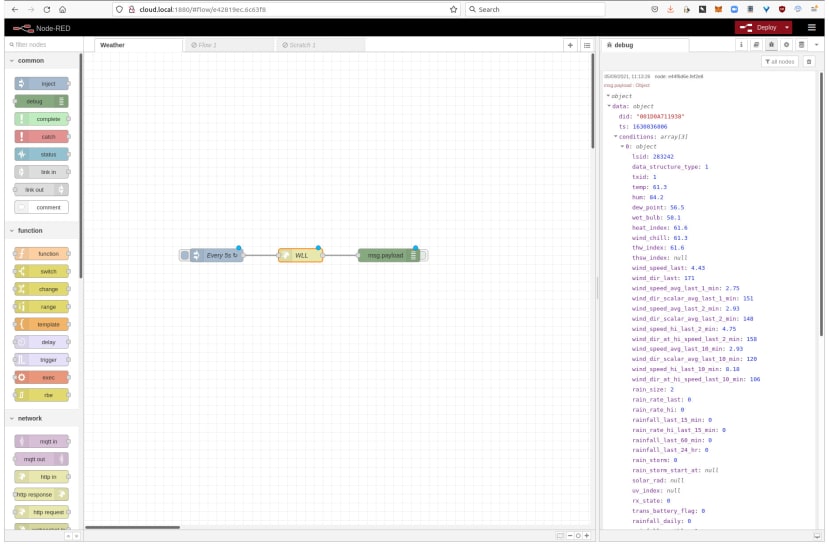Click the inject button on Every 5s node

[x=184, y=255]
